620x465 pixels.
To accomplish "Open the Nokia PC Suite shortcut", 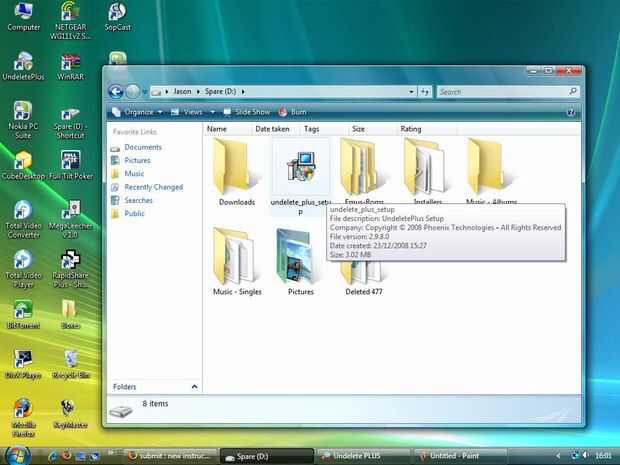I will click(23, 120).
